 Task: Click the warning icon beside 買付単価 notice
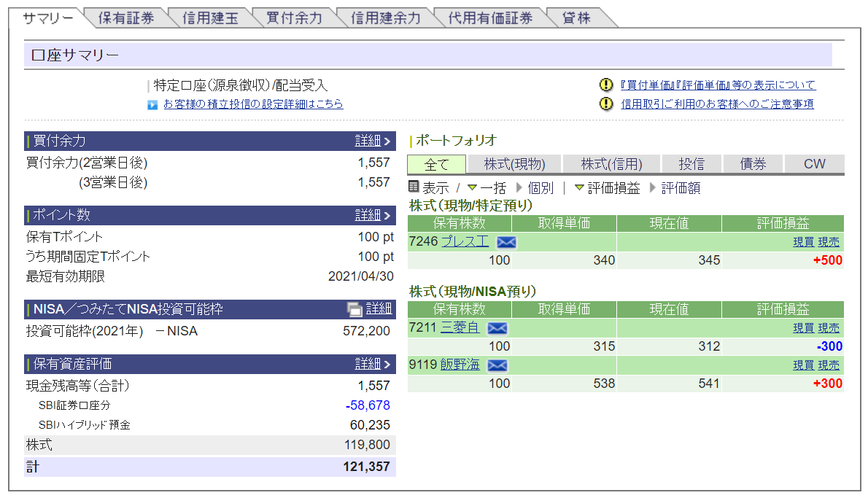pos(606,85)
